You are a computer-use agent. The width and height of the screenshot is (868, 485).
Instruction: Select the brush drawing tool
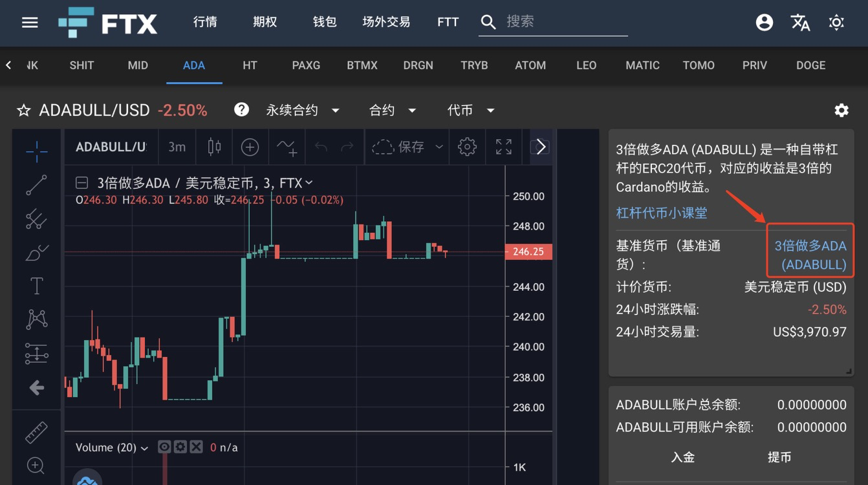click(x=37, y=253)
